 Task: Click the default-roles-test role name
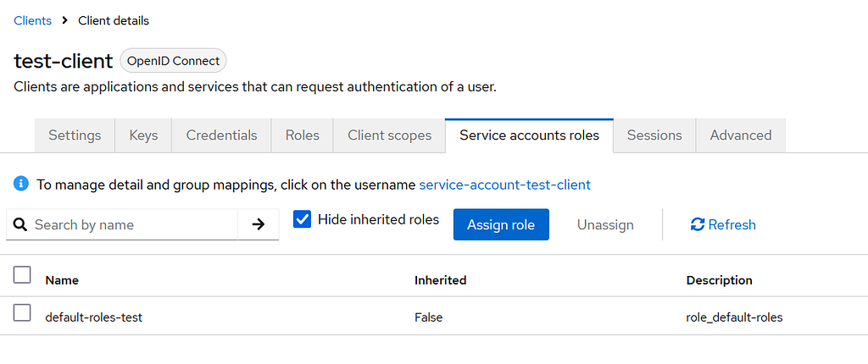[x=94, y=317]
